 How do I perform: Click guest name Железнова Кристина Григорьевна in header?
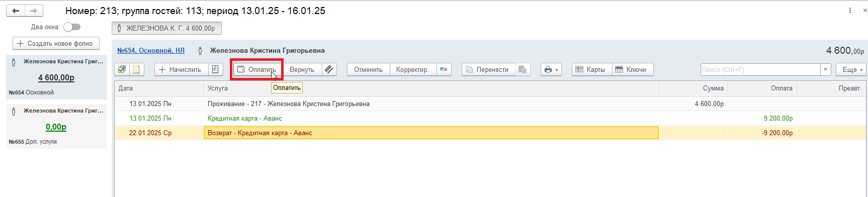pos(267,50)
